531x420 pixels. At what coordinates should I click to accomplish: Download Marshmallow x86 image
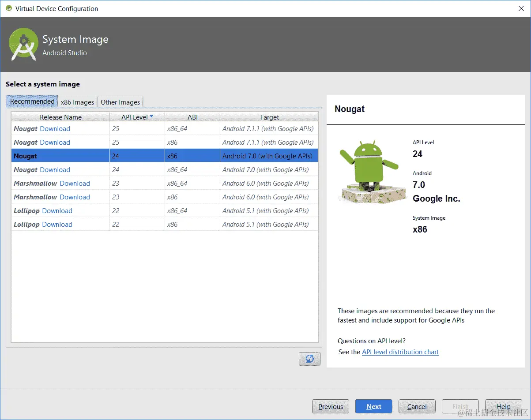75,197
